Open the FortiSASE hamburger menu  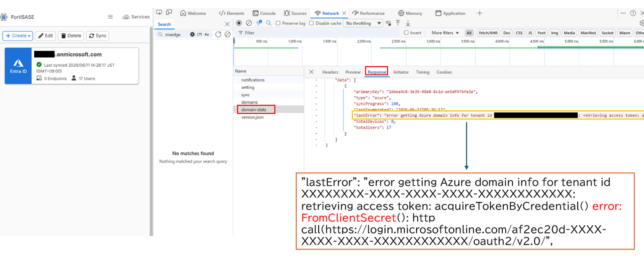[110, 17]
